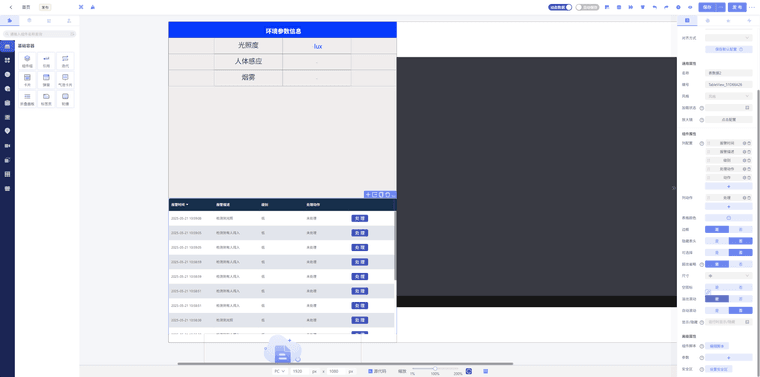The image size is (760, 377).
Task: Switch to the second left panel tab
Action: pos(29,20)
